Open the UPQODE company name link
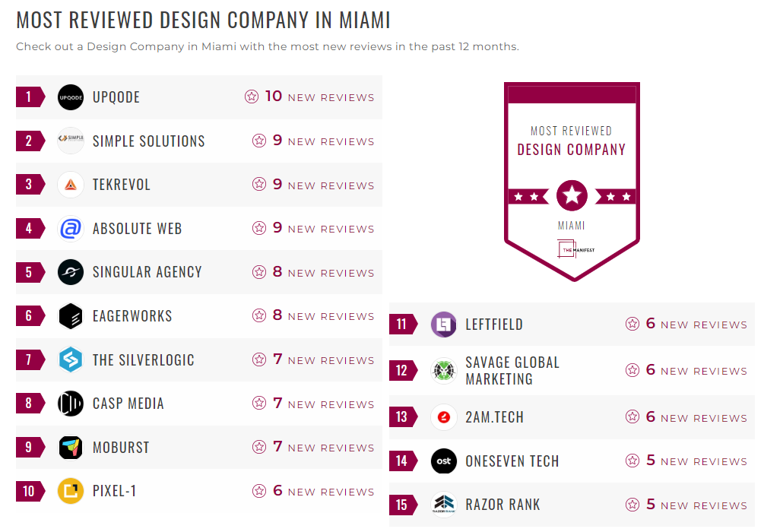This screenshot has width=764, height=532. tap(116, 97)
